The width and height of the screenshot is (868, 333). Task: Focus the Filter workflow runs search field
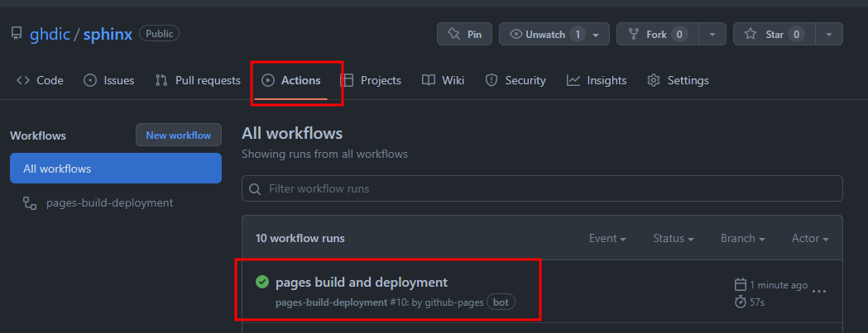pos(542,188)
